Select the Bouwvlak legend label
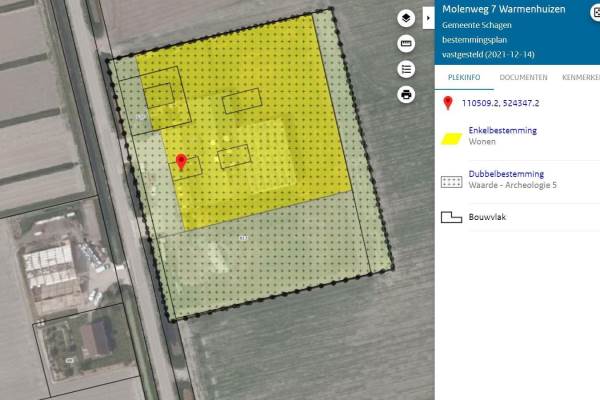The height and width of the screenshot is (400, 600). tap(487, 216)
